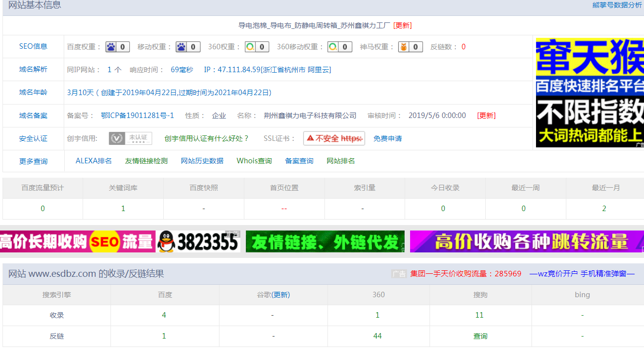Open the 域名年龄 row label
The height and width of the screenshot is (351, 644).
33,92
